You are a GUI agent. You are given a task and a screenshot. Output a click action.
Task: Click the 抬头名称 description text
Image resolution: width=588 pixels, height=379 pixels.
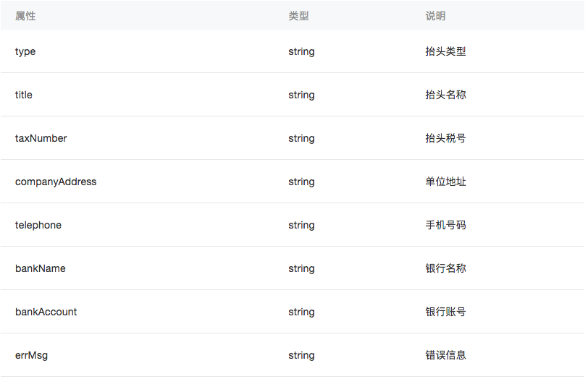445,95
